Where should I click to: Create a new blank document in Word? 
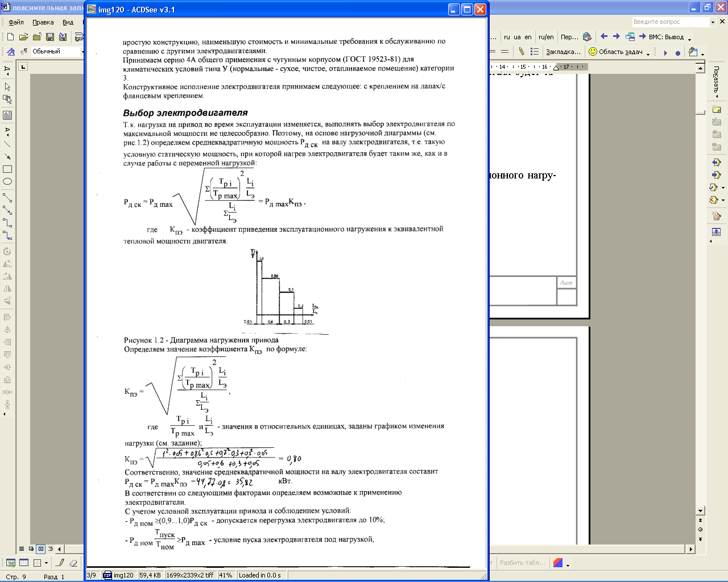(10, 37)
